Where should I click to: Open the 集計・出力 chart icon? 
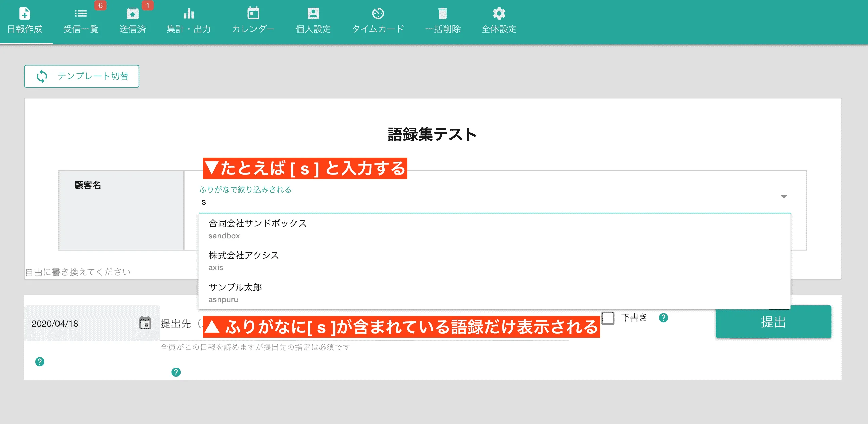click(189, 14)
